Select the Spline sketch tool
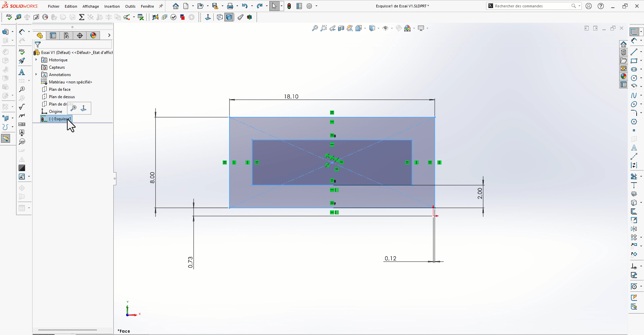Viewport: 644px width, 335px height. (x=634, y=95)
